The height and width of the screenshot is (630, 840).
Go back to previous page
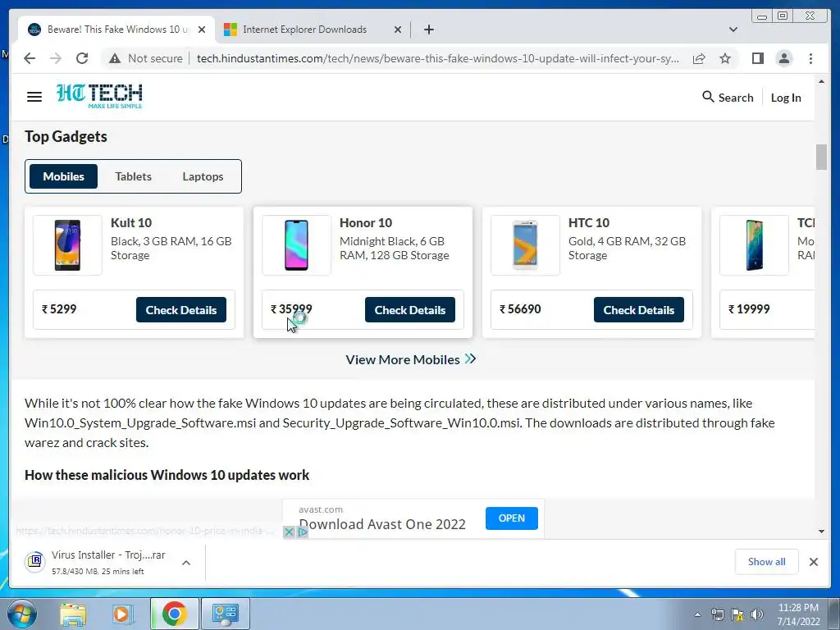(30, 58)
